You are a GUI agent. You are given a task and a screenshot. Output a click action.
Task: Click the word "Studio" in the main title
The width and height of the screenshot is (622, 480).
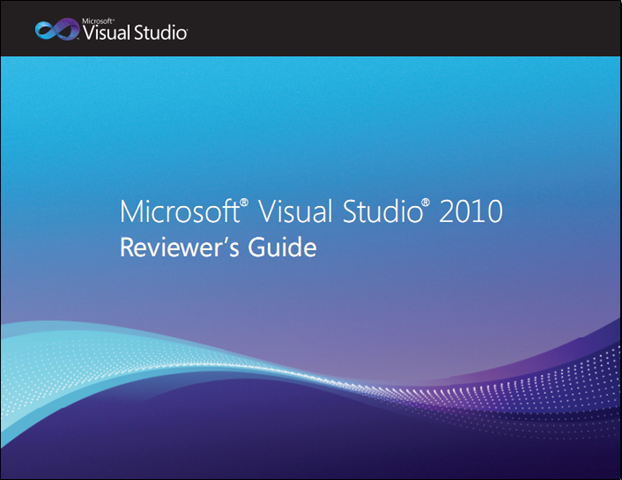[x=380, y=213]
